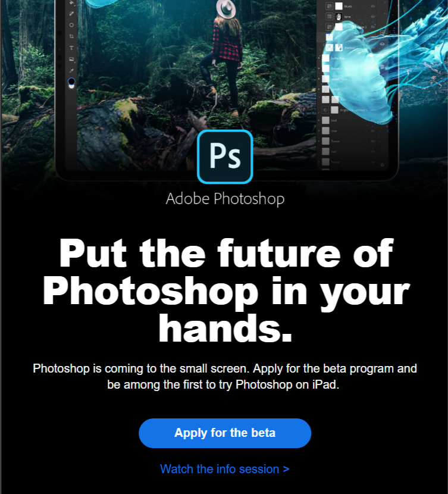The height and width of the screenshot is (494, 448).
Task: Select the Type tool in toolbar
Action: click(x=71, y=48)
